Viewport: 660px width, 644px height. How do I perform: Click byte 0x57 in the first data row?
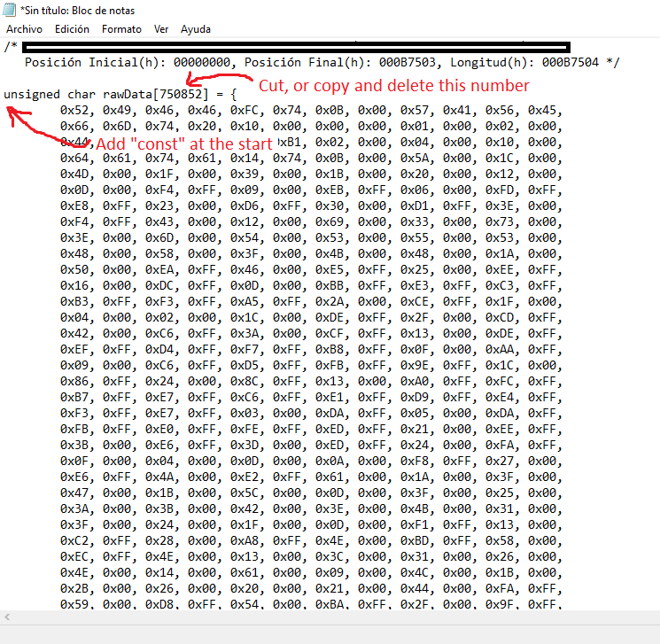pyautogui.click(x=415, y=110)
